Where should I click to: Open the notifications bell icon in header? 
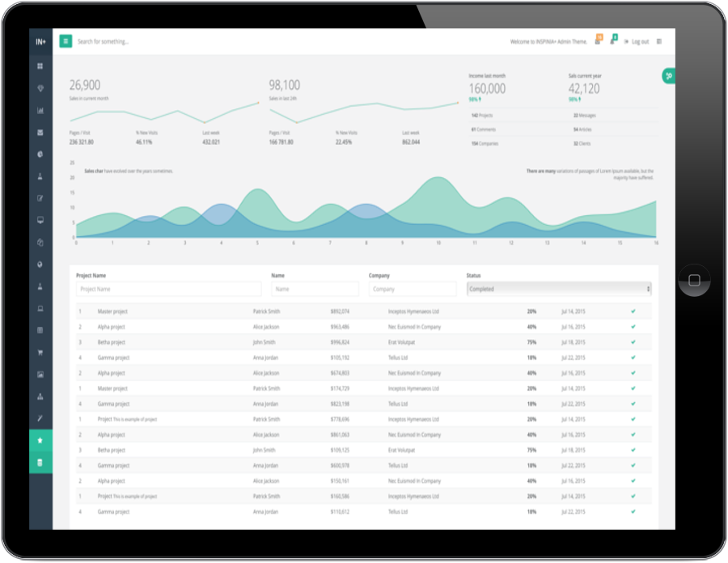612,40
